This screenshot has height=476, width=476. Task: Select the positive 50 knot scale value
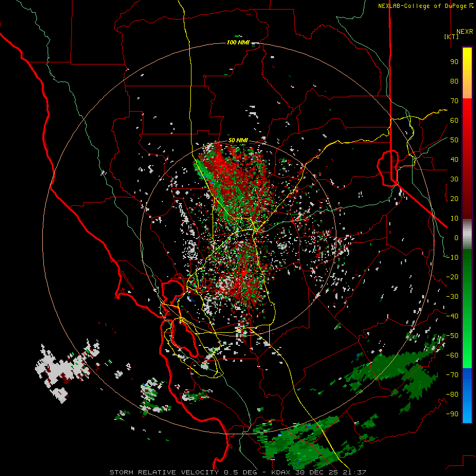[x=454, y=140]
